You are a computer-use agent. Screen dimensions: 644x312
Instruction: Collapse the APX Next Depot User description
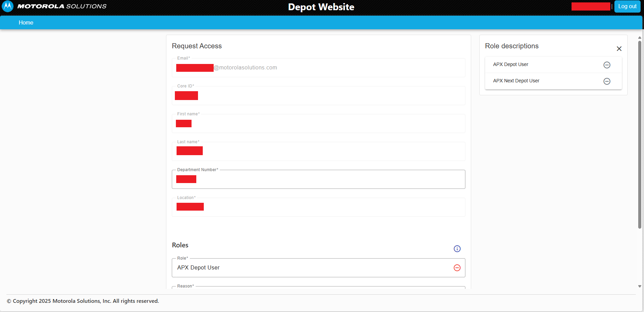click(x=607, y=81)
